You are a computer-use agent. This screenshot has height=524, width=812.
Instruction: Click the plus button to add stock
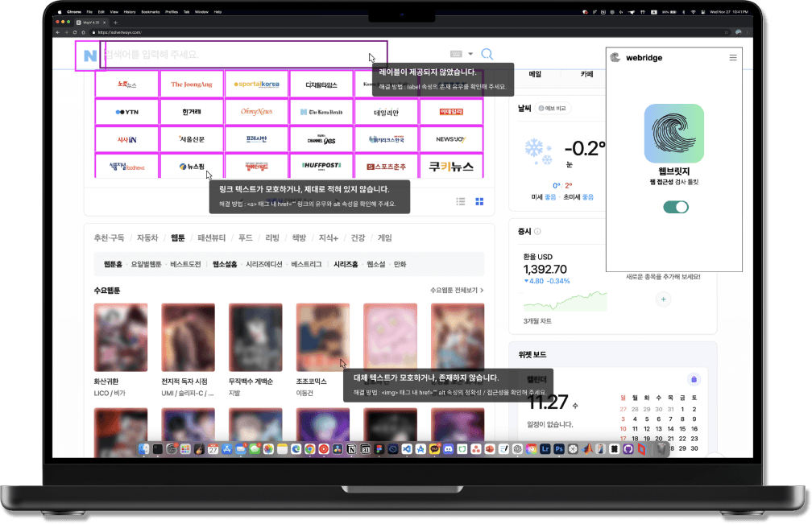point(664,299)
